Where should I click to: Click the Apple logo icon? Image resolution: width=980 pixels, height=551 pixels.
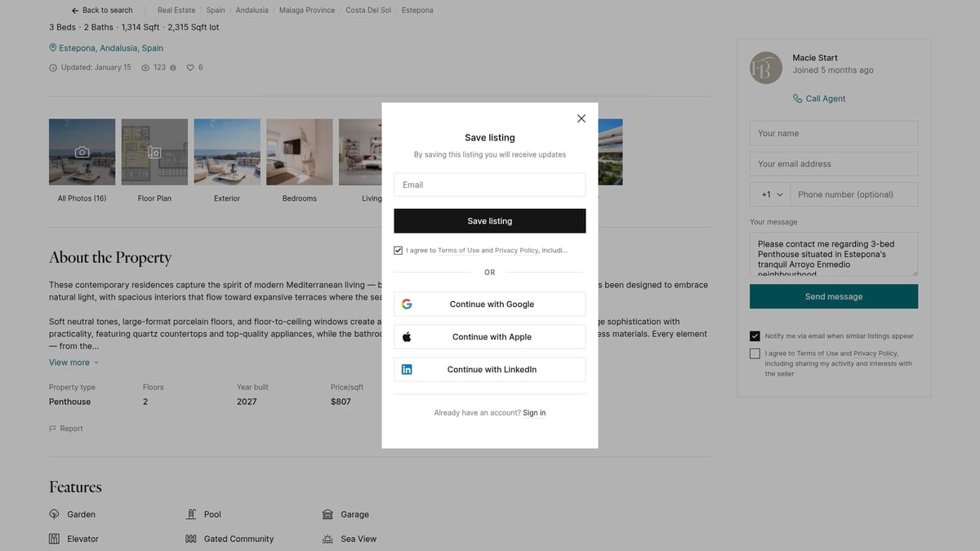point(407,337)
